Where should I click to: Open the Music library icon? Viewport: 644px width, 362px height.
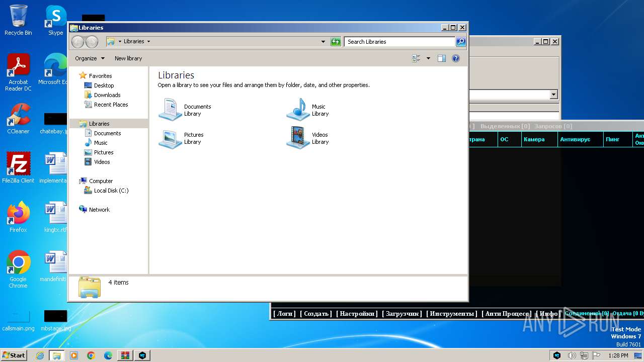coord(298,110)
